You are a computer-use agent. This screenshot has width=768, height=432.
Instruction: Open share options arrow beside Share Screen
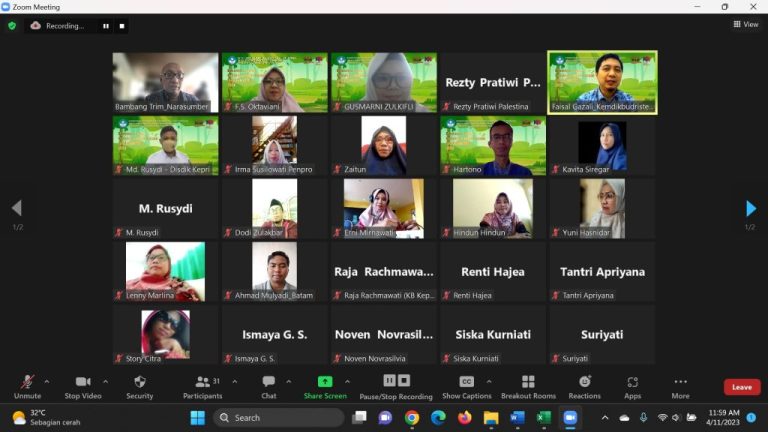tap(347, 382)
